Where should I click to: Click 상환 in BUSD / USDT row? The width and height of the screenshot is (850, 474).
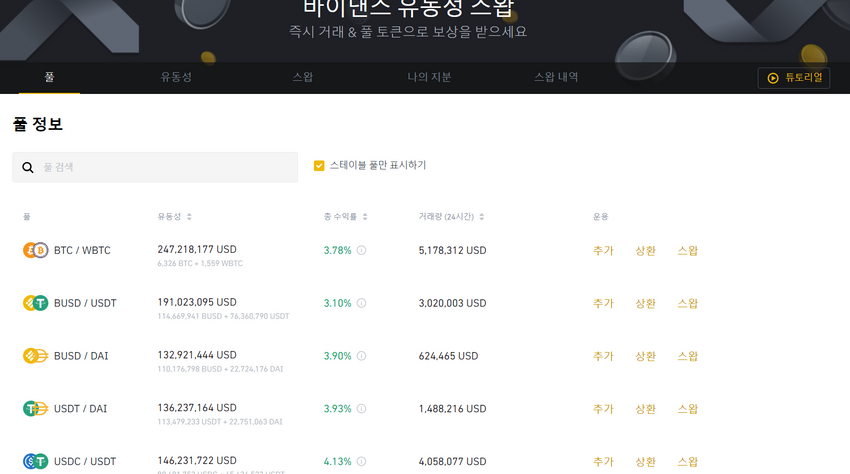pyautogui.click(x=645, y=303)
